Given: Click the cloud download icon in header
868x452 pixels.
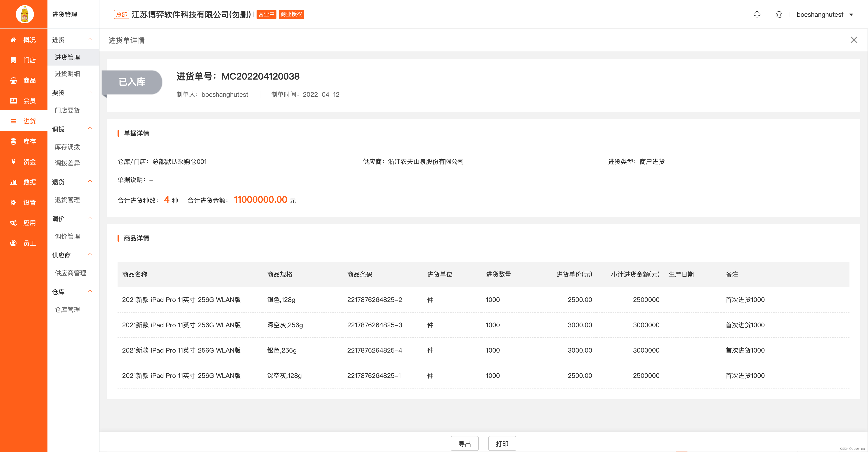Looking at the screenshot, I should click(x=757, y=14).
